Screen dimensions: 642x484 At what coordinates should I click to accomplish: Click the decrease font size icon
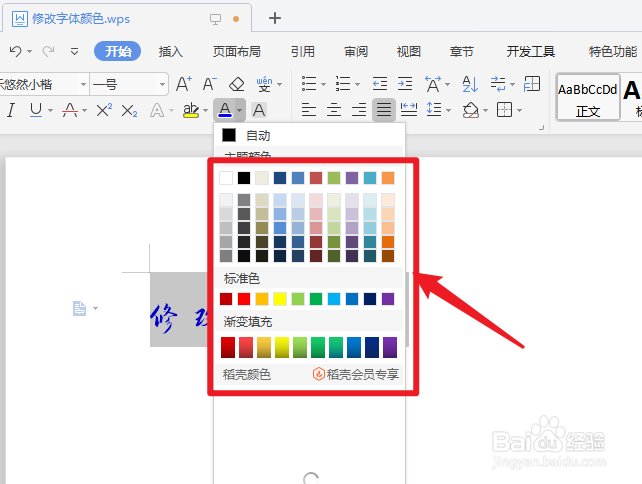(210, 84)
